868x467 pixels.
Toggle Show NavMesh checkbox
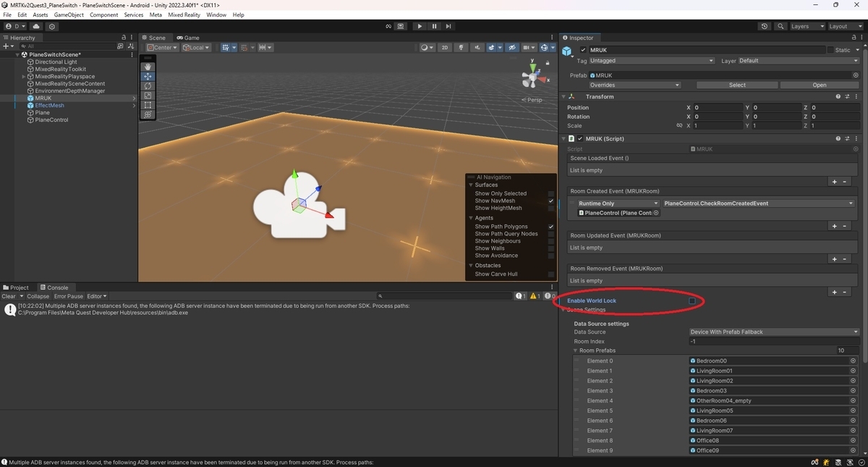click(551, 201)
